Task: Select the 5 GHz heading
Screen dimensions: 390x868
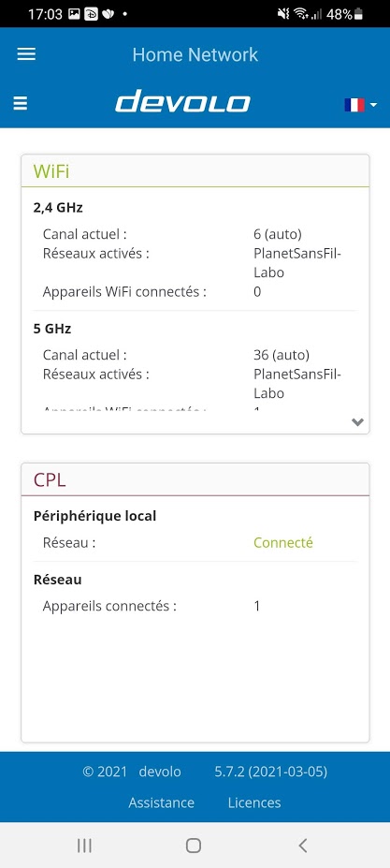Action: point(52,329)
